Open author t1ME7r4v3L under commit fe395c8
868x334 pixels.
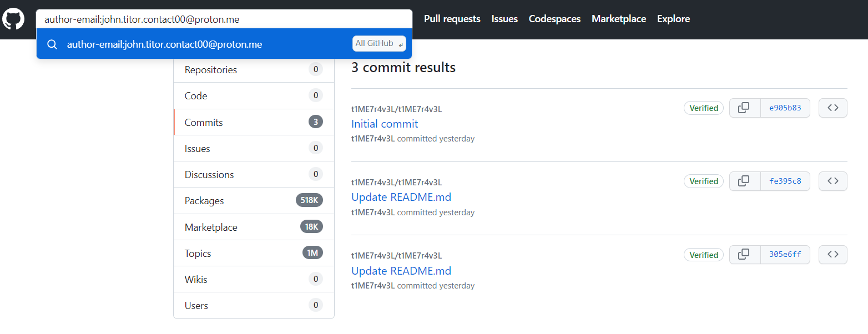click(x=373, y=212)
